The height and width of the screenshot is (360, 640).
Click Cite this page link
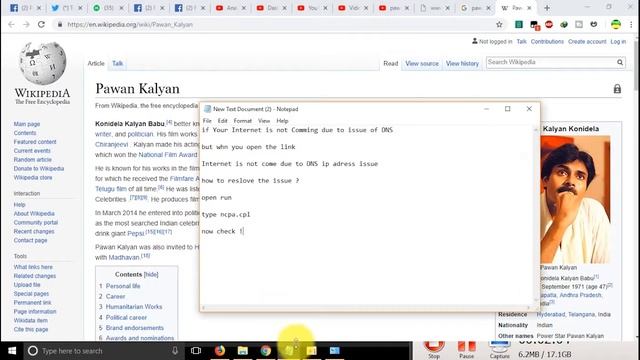click(x=31, y=329)
